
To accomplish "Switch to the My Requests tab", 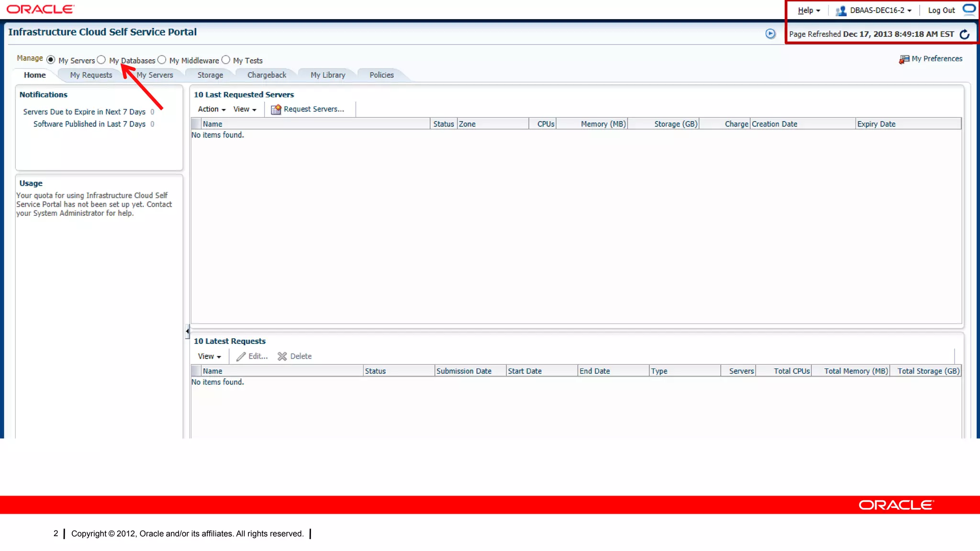I will click(x=91, y=75).
